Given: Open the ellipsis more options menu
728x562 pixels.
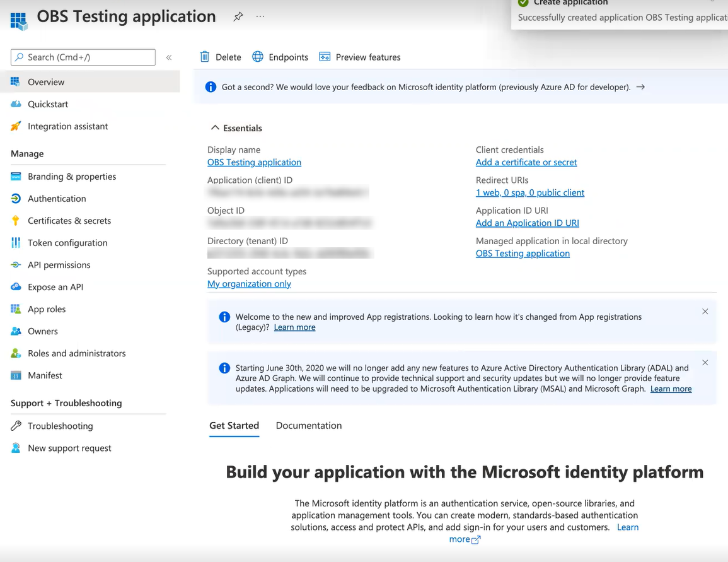Looking at the screenshot, I should coord(260,17).
